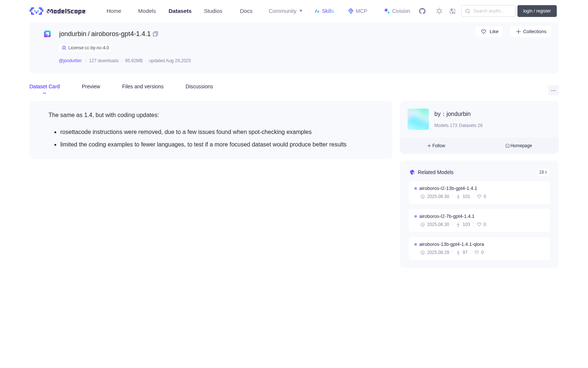Open airoboros-13b-gpt4-1.4.1-qlora model
588x368 pixels.
(452, 244)
